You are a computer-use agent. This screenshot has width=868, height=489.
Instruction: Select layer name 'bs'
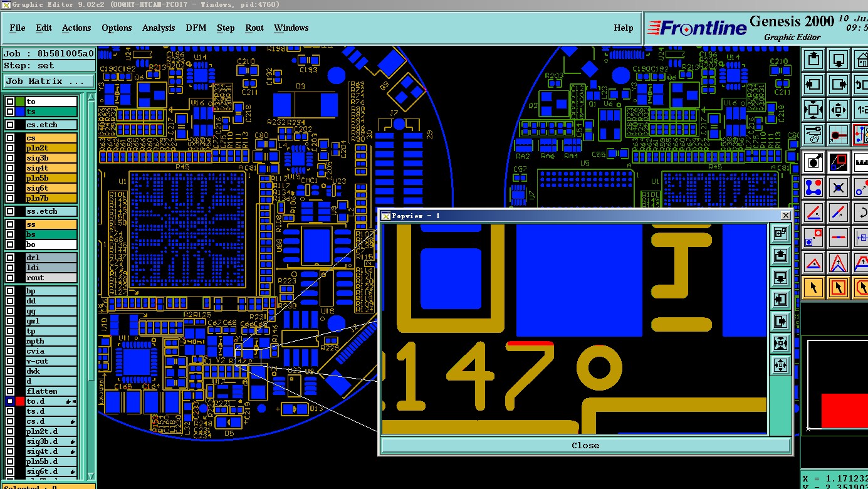(51, 234)
